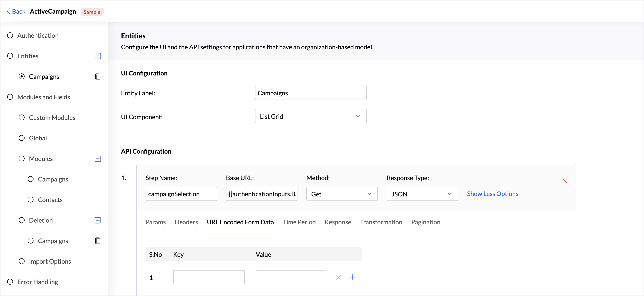644x296 pixels.
Task: Select the Authentication step radio
Action: 10,35
